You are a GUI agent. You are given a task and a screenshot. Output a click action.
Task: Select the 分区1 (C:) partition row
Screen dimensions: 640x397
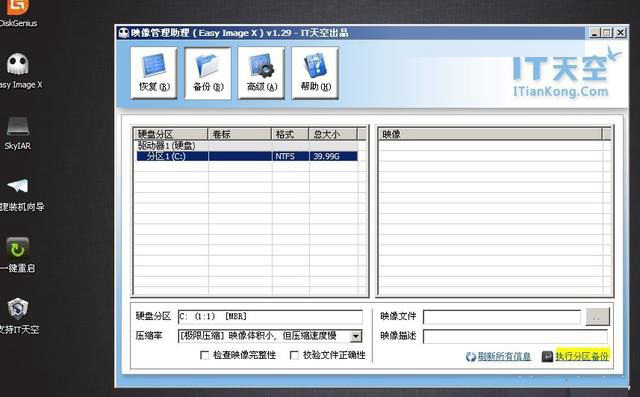pyautogui.click(x=247, y=156)
